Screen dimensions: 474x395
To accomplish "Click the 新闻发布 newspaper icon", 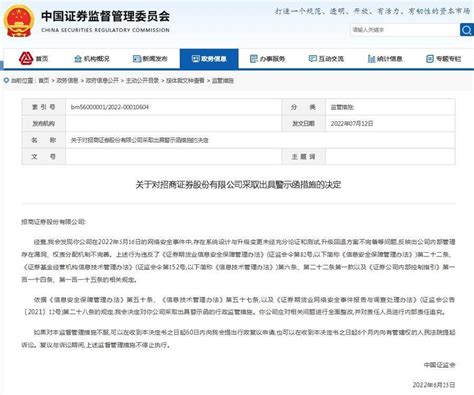I will [137, 59].
